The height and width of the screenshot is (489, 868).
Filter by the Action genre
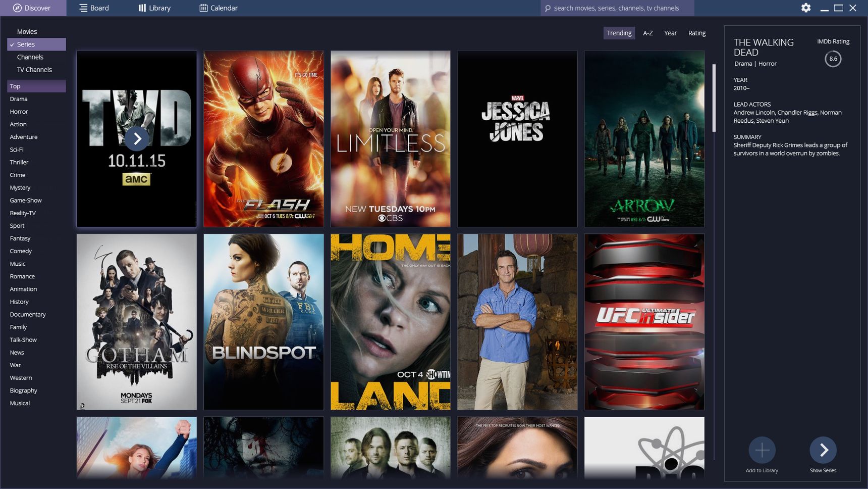pyautogui.click(x=18, y=124)
